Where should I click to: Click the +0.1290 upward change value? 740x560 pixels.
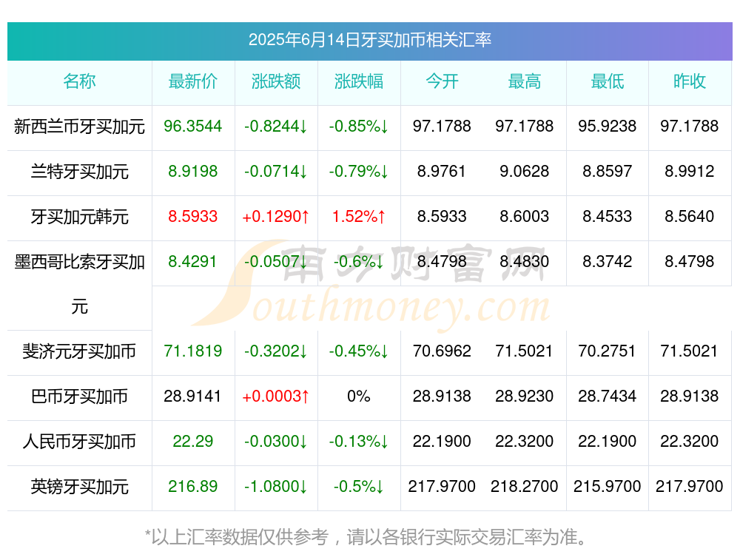(x=276, y=217)
